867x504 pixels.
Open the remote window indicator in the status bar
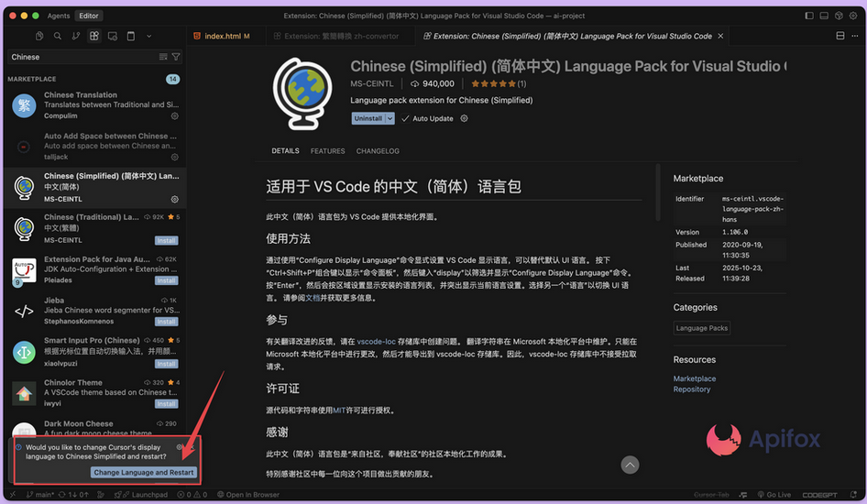pos(13,495)
